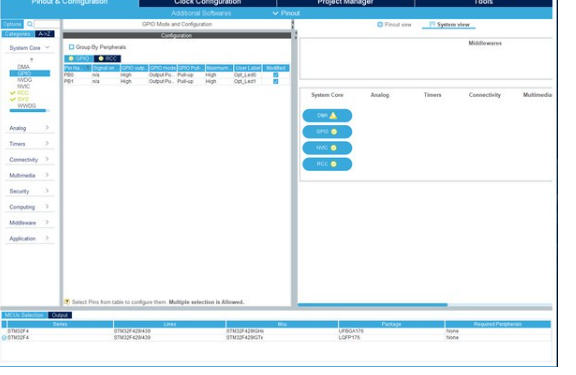576x375 pixels.
Task: Select DMA in the System Core list
Action: (23, 67)
